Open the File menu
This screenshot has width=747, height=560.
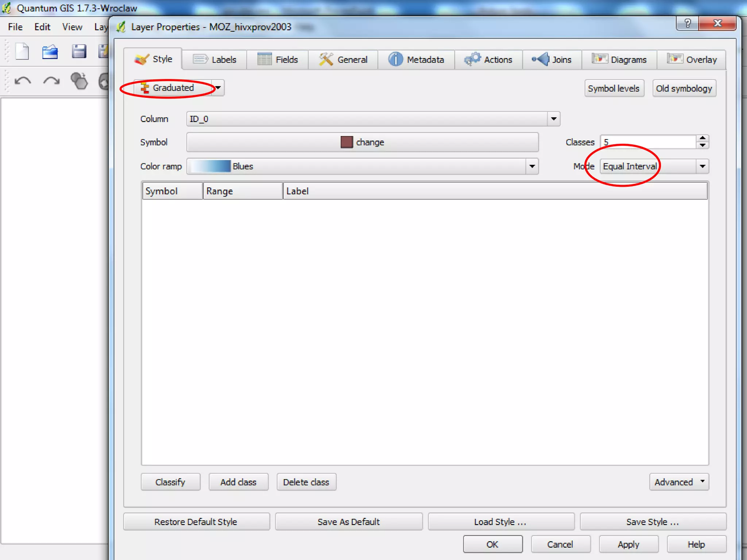coord(15,27)
